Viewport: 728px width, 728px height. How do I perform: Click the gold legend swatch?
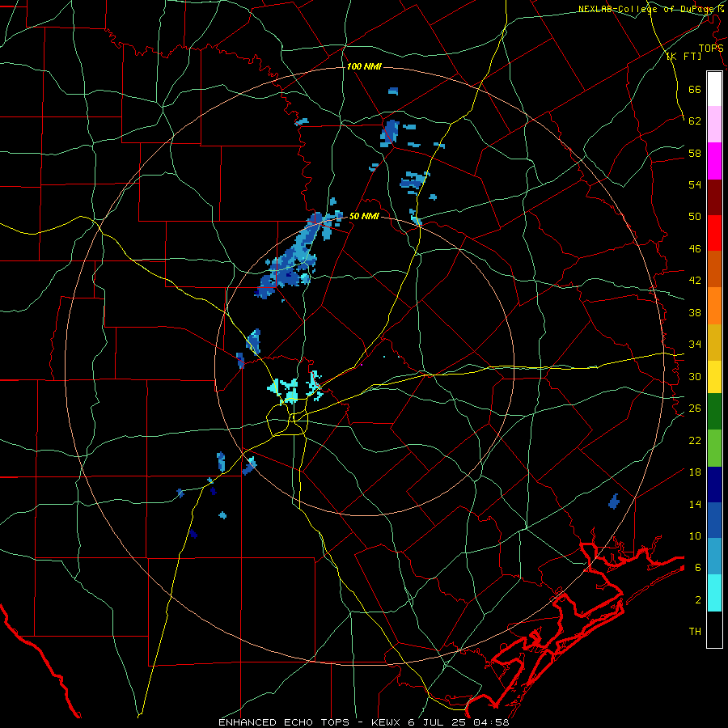pyautogui.click(x=714, y=342)
